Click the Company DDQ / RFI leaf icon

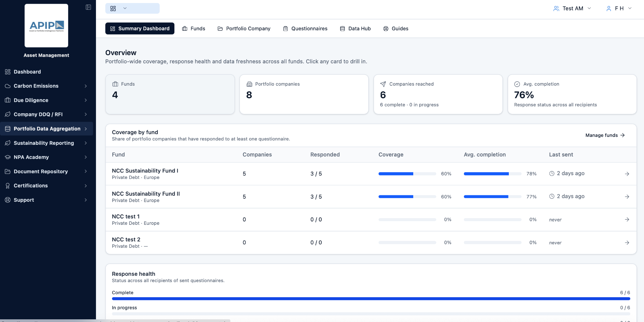(8, 115)
